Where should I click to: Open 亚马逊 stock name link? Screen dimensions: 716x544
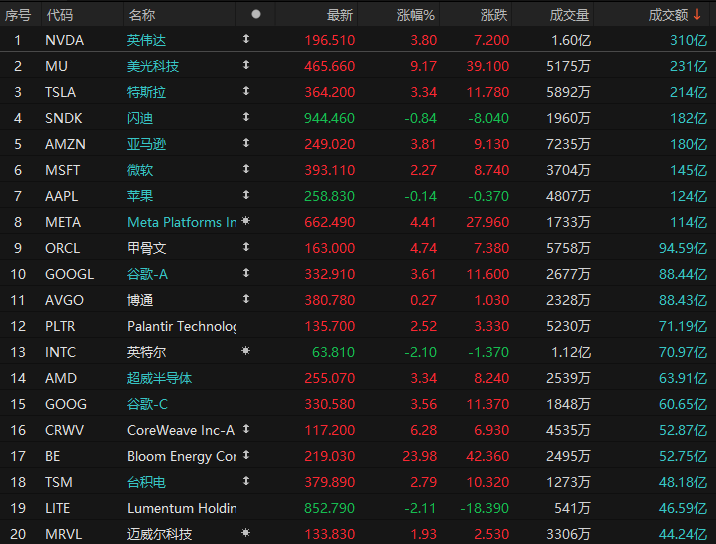coord(146,144)
